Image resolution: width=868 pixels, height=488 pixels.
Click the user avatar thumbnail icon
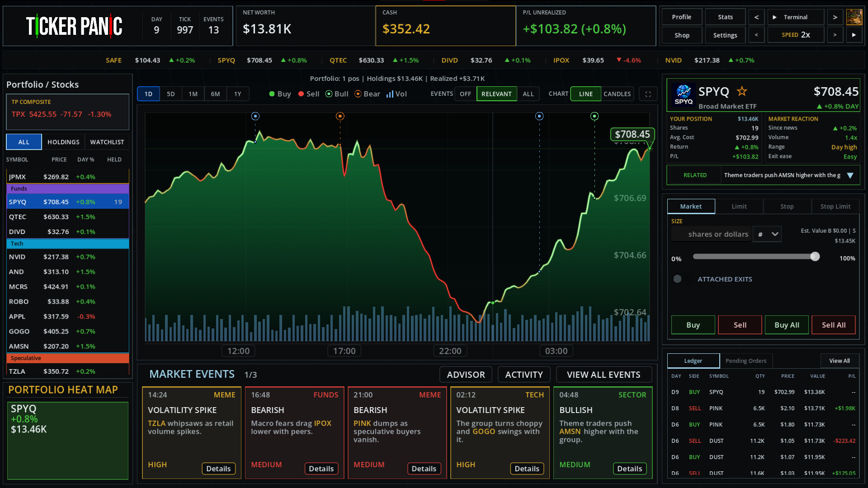854,17
